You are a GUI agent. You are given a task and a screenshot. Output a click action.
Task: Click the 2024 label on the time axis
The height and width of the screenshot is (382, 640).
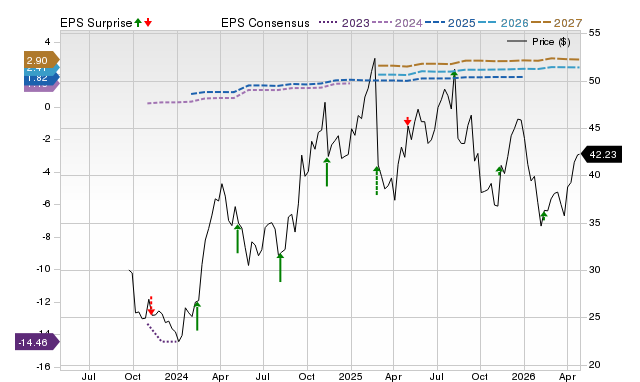[x=176, y=376]
